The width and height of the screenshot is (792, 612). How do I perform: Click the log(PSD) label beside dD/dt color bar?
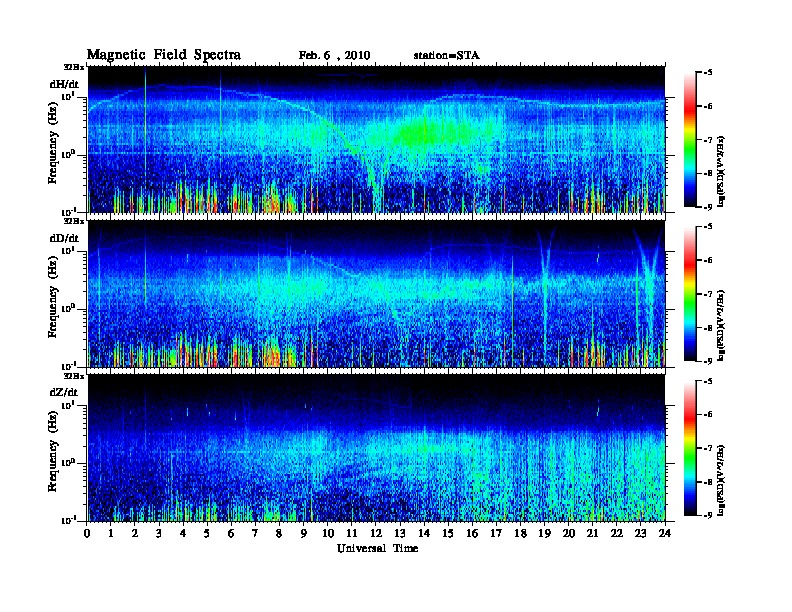click(722, 325)
